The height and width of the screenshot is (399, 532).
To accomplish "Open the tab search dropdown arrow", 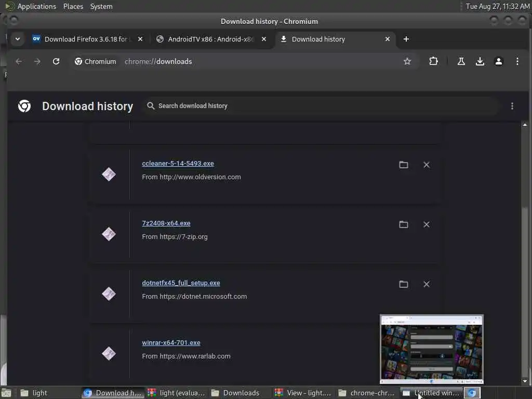I will pyautogui.click(x=18, y=39).
